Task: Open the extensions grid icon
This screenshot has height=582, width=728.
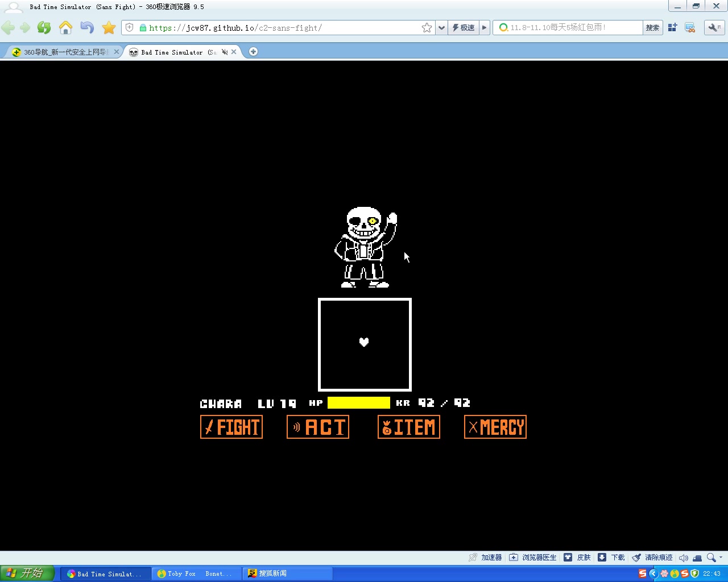Action: tap(672, 27)
